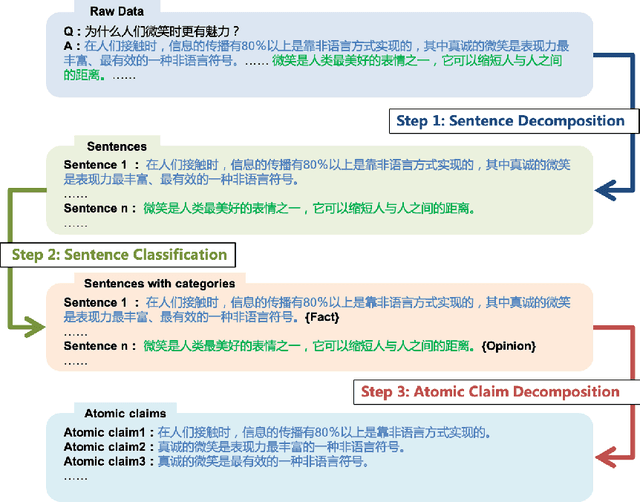Select the Step 1: Sentence Decomposition label
The height and width of the screenshot is (502, 640).
click(x=510, y=121)
